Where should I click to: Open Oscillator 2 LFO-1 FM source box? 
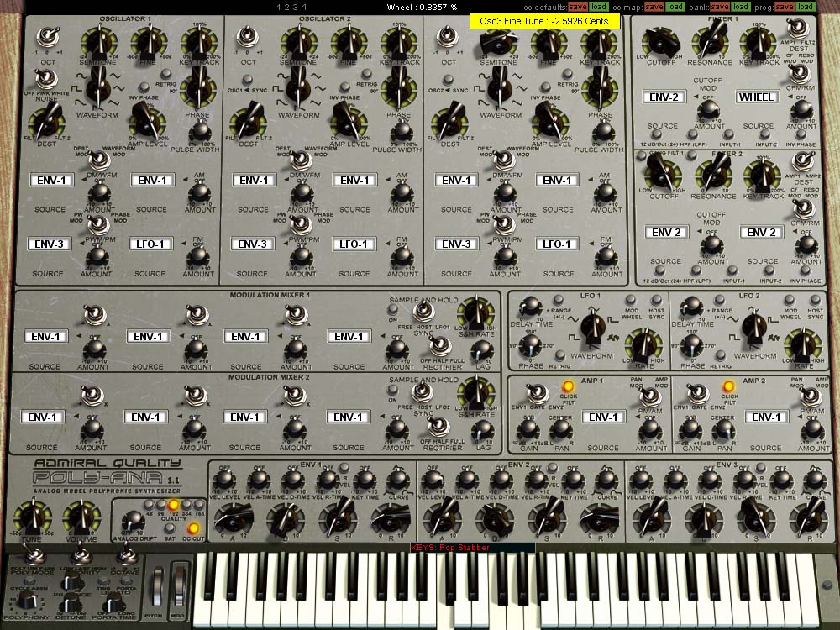[x=354, y=244]
